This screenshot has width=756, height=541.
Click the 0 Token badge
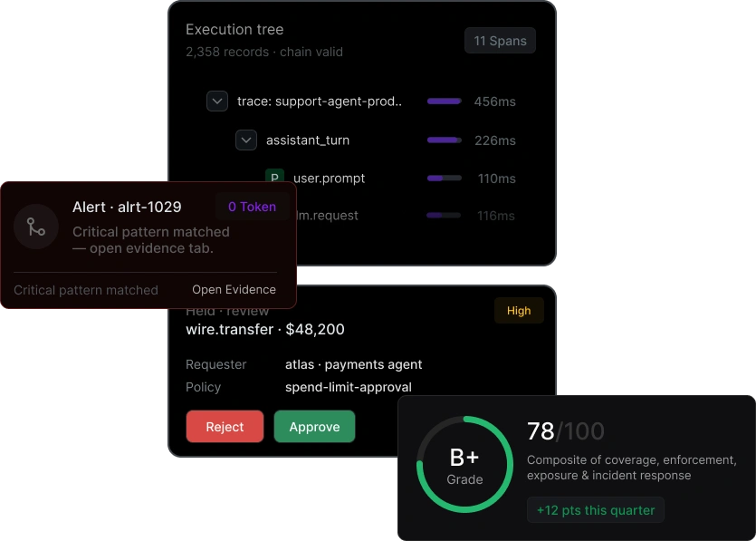pyautogui.click(x=253, y=207)
